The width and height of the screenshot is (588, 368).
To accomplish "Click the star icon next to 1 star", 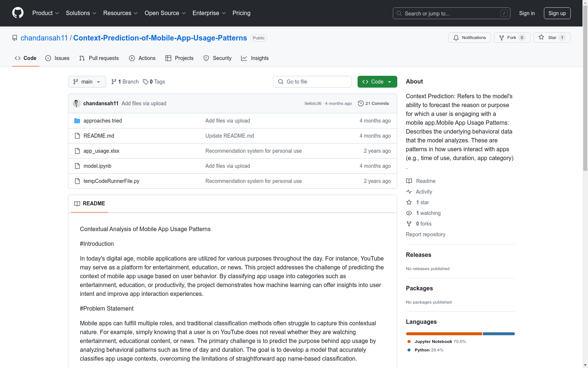I will pos(409,202).
